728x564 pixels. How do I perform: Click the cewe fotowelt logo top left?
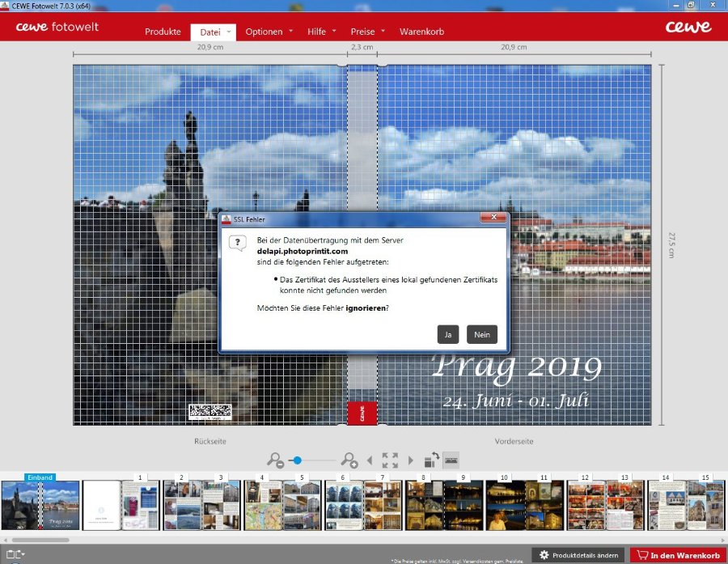tap(57, 27)
